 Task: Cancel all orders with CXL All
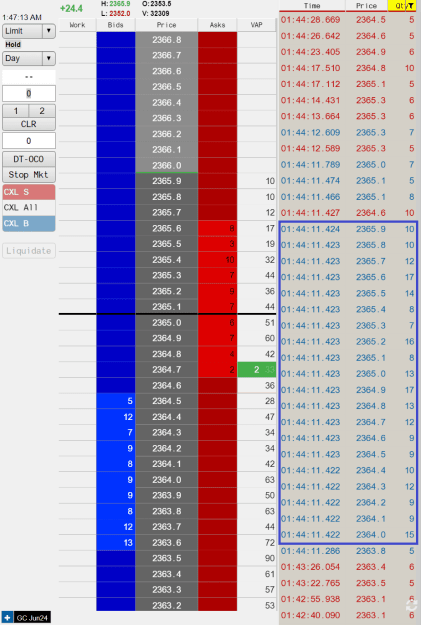[x=29, y=207]
